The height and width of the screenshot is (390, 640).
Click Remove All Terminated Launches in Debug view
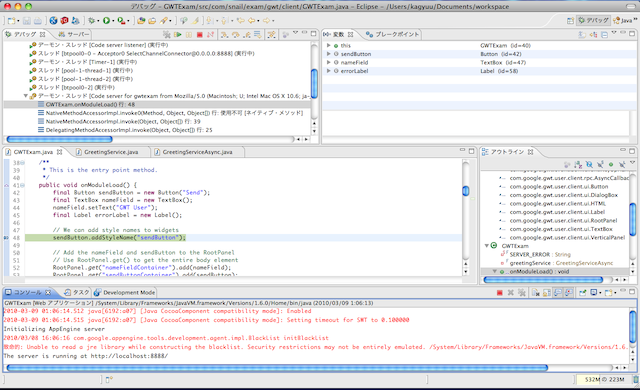point(167,35)
